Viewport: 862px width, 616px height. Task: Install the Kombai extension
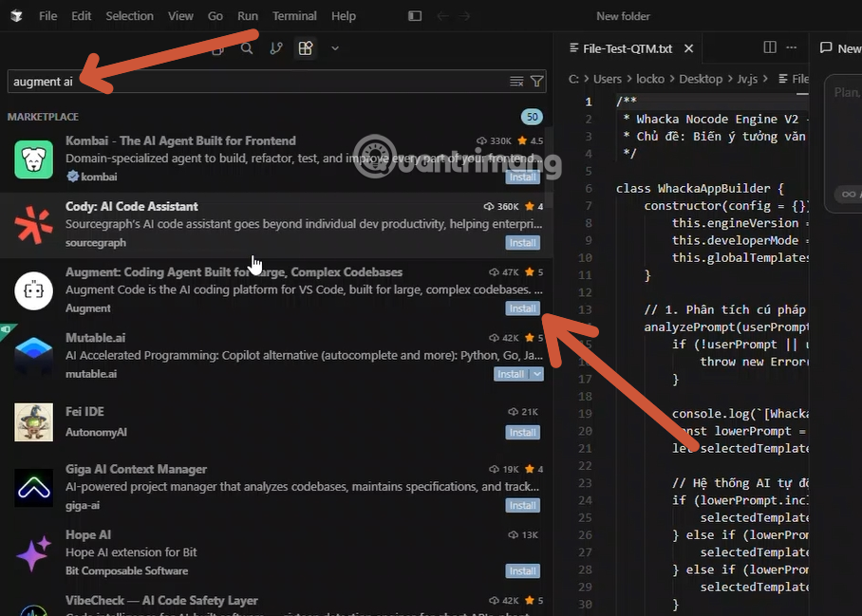522,177
